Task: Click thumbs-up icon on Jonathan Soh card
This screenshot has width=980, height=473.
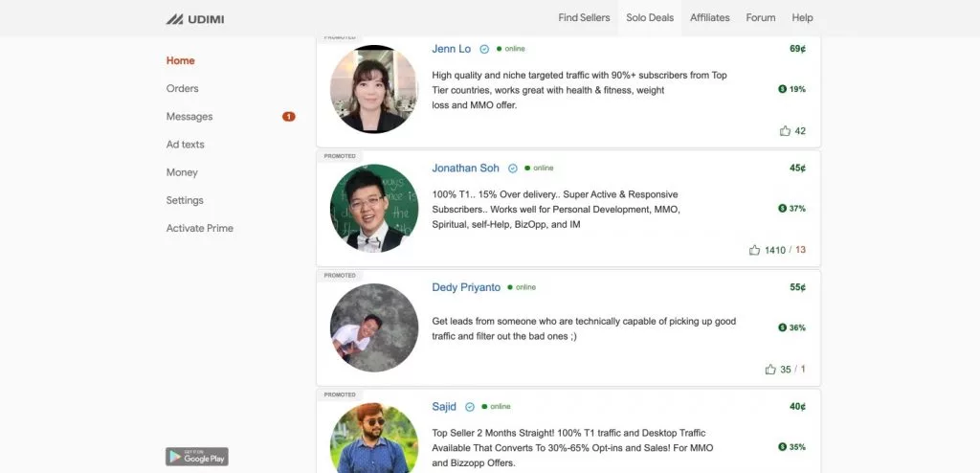Action: tap(754, 250)
